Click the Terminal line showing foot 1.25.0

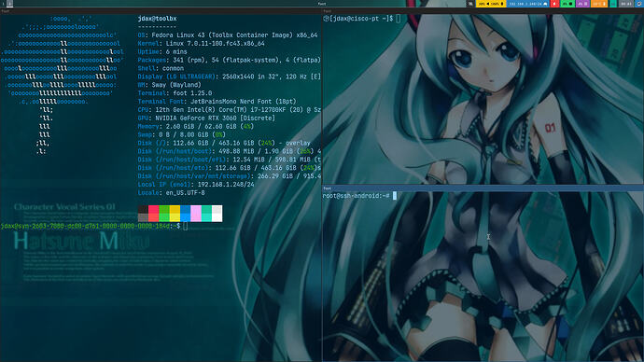pyautogui.click(x=175, y=93)
